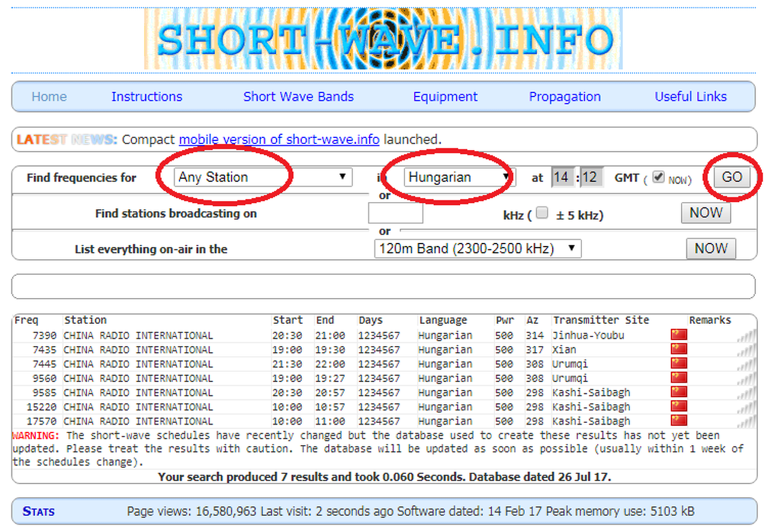Image resolution: width=768 pixels, height=532 pixels.
Task: Click the Transmitter Site column header
Action: [x=601, y=320]
